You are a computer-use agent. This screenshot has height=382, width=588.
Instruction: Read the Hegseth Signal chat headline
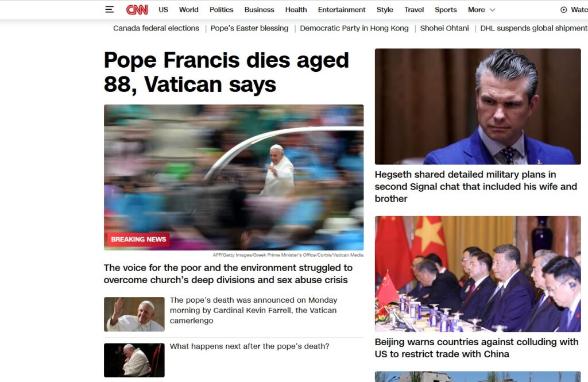point(476,187)
